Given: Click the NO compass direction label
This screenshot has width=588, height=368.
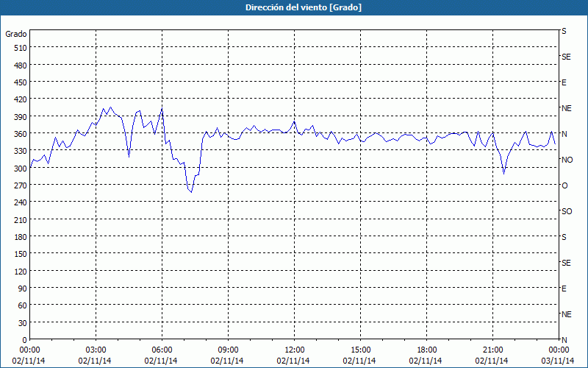Looking at the screenshot, I should pos(567,160).
